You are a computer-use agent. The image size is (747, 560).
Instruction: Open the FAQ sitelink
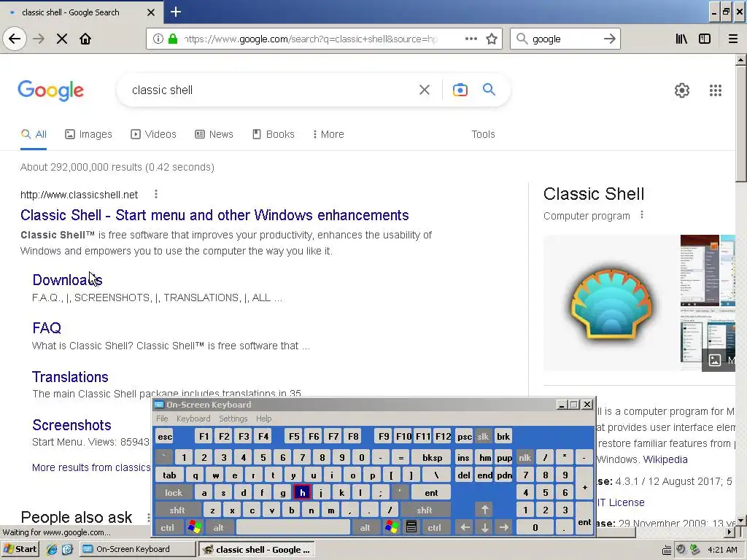47,328
